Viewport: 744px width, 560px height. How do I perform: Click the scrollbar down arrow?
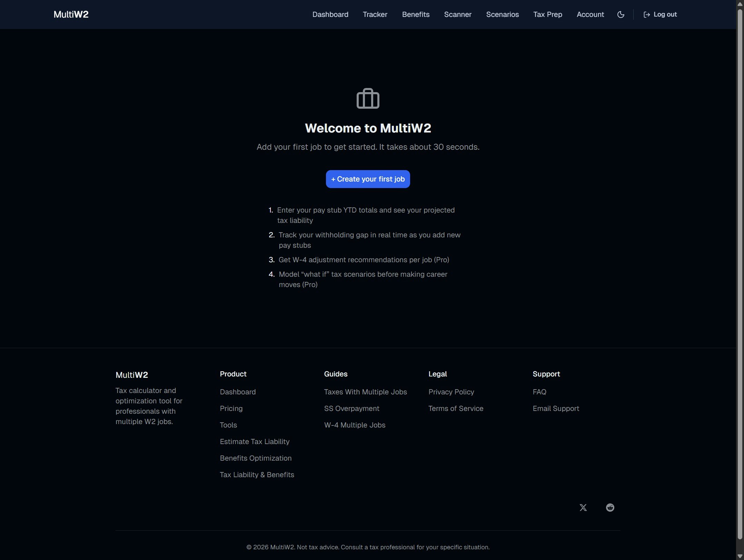pos(739,556)
